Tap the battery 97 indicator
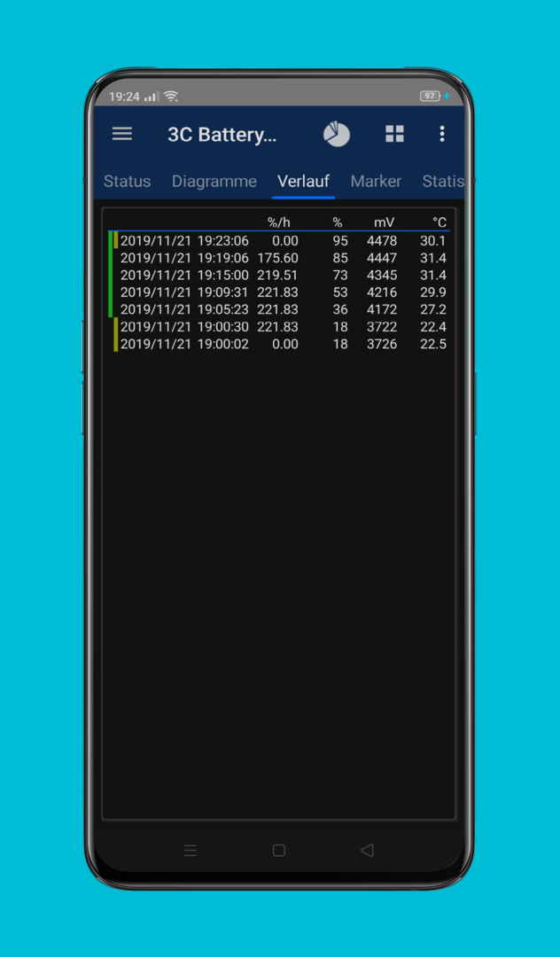Image resolution: width=560 pixels, height=957 pixels. tap(430, 96)
